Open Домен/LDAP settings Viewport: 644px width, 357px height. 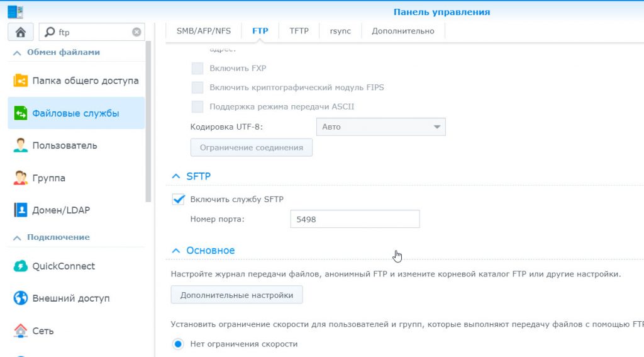(x=76, y=210)
